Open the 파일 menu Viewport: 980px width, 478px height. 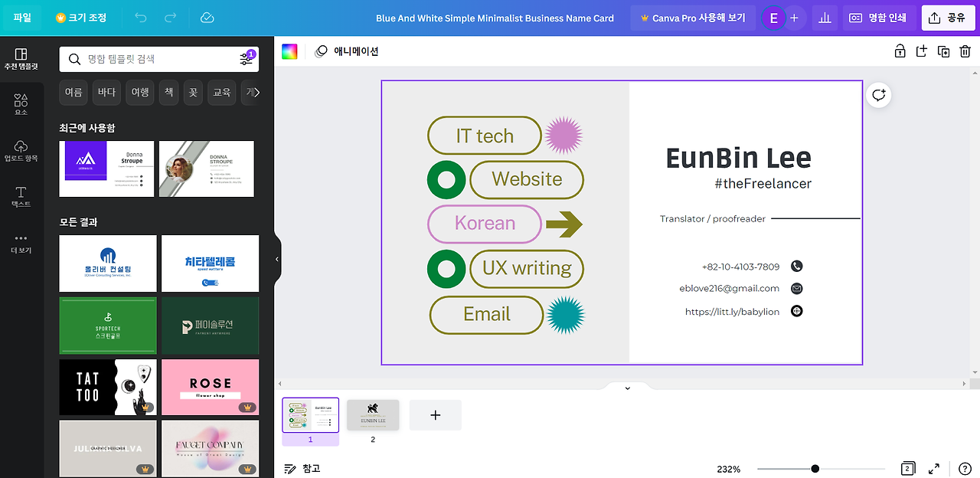22,18
